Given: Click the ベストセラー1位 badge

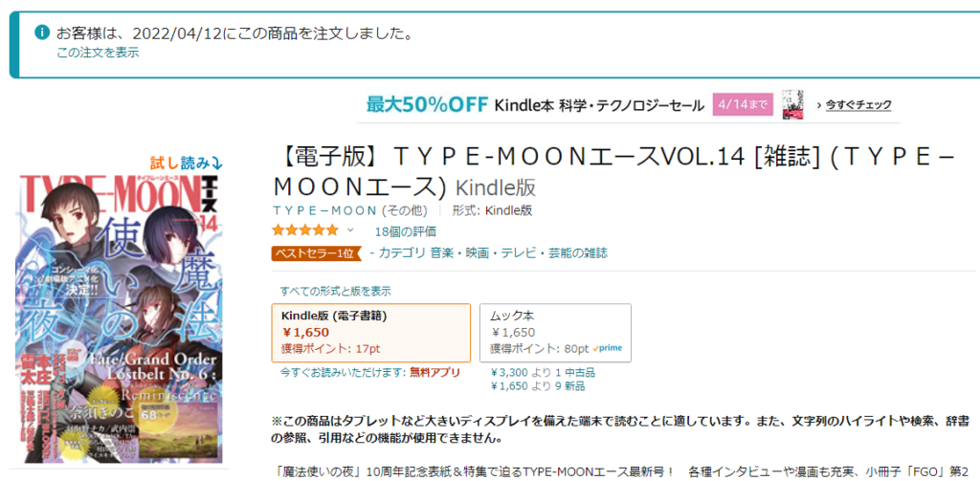Looking at the screenshot, I should 316,253.
